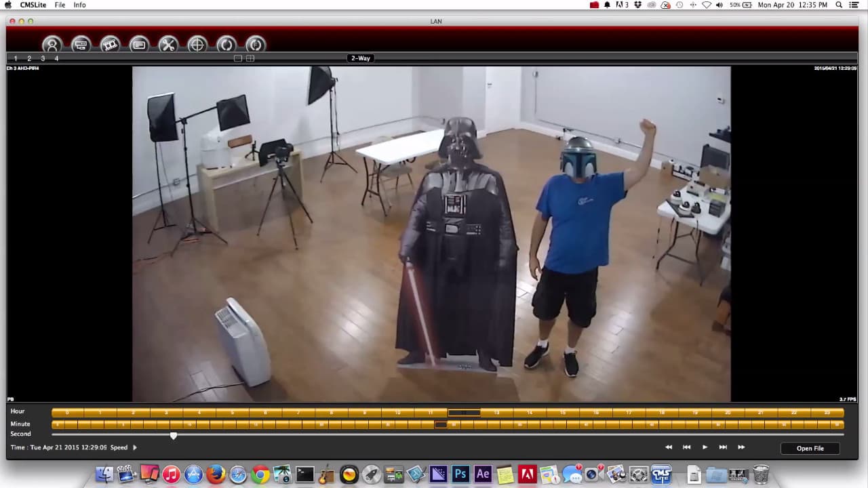868x488 pixels.
Task: Click the log list toolbar icon
Action: coord(139,45)
